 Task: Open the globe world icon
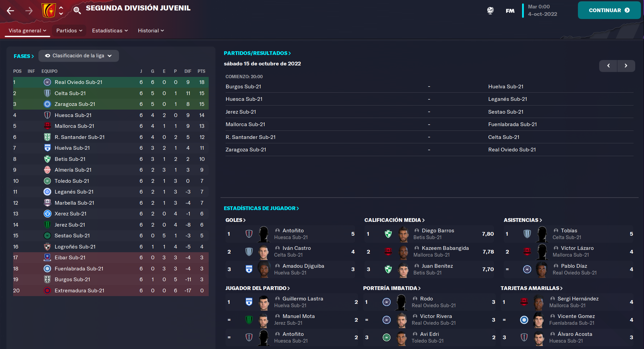coord(490,10)
